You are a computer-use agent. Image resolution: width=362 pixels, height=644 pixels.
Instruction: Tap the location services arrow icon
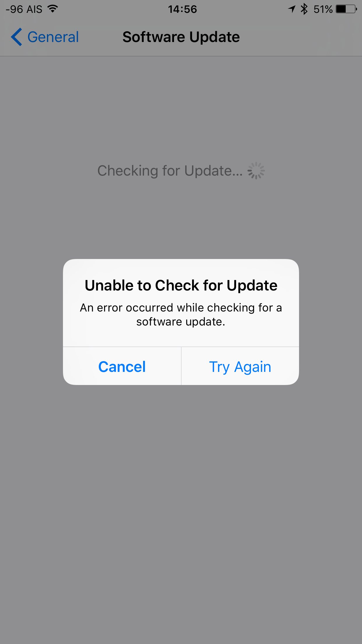(x=292, y=9)
